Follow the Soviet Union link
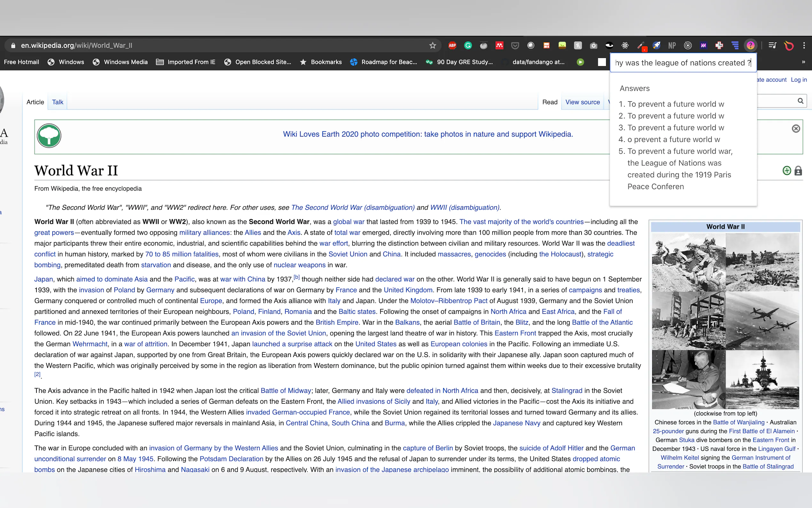The image size is (812, 508). [348, 254]
